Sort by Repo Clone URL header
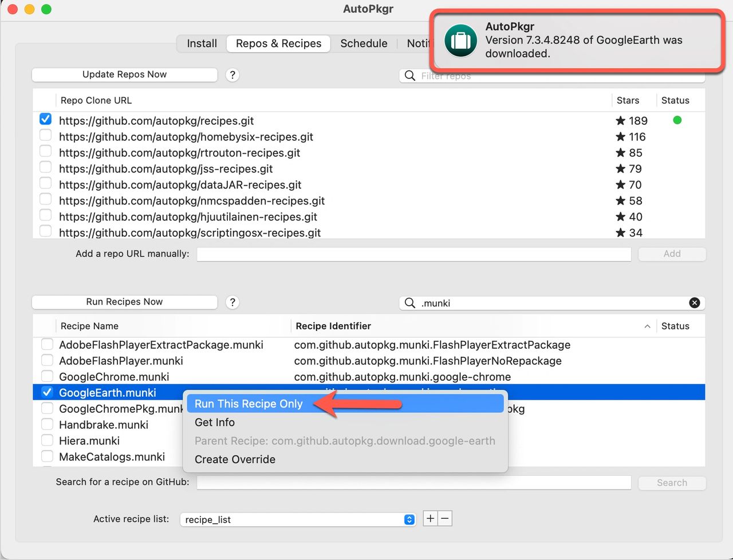Screen dimensions: 733x560 point(334,100)
